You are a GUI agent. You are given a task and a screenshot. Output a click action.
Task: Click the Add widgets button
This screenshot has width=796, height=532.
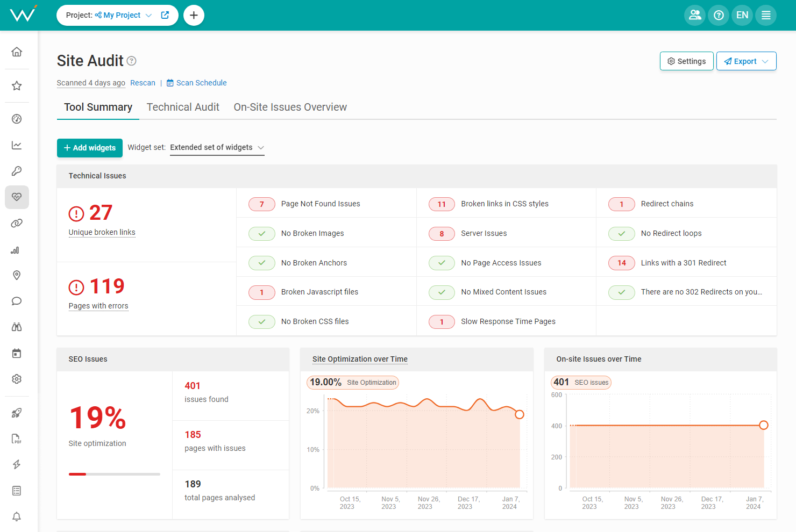pos(89,148)
